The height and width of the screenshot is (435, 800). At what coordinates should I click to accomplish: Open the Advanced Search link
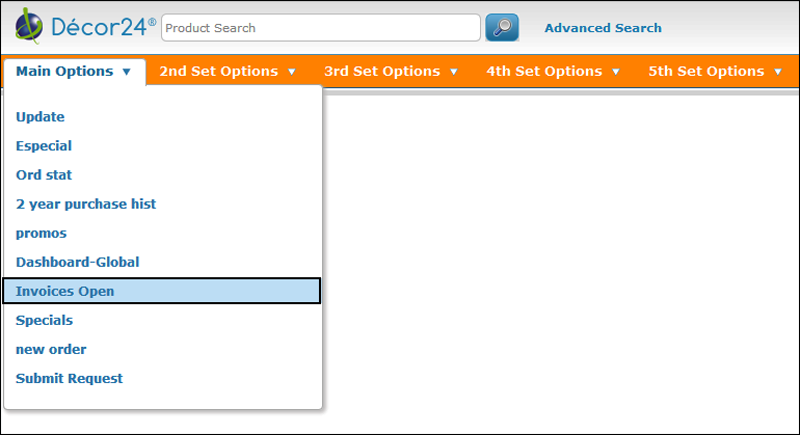(602, 28)
